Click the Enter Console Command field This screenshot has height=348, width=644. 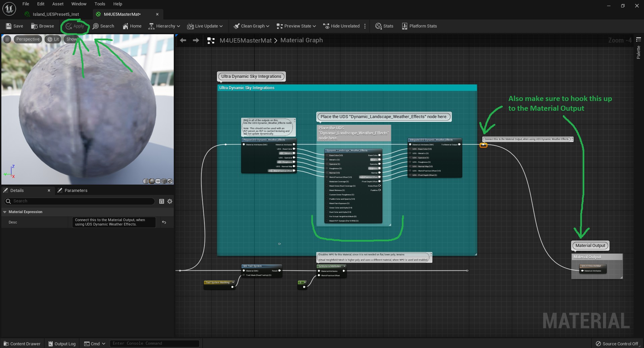click(155, 343)
